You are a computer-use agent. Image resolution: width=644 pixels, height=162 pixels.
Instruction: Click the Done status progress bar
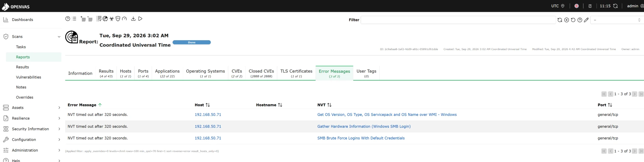192,42
